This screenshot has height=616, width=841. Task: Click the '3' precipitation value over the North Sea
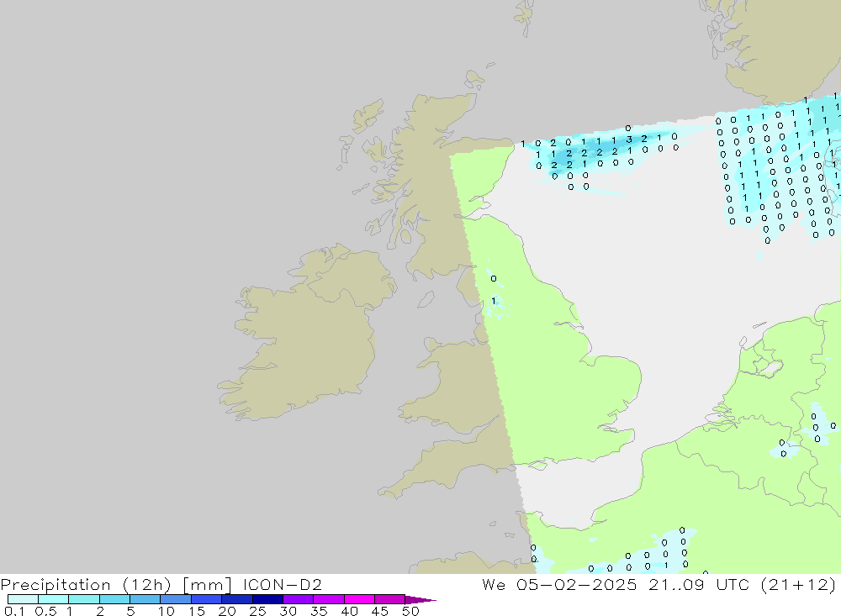(x=629, y=140)
